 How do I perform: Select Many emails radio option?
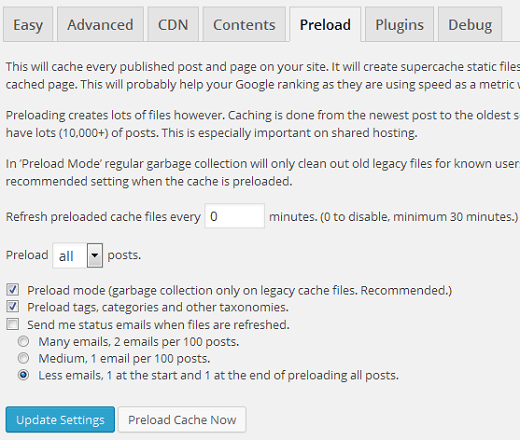click(x=23, y=341)
